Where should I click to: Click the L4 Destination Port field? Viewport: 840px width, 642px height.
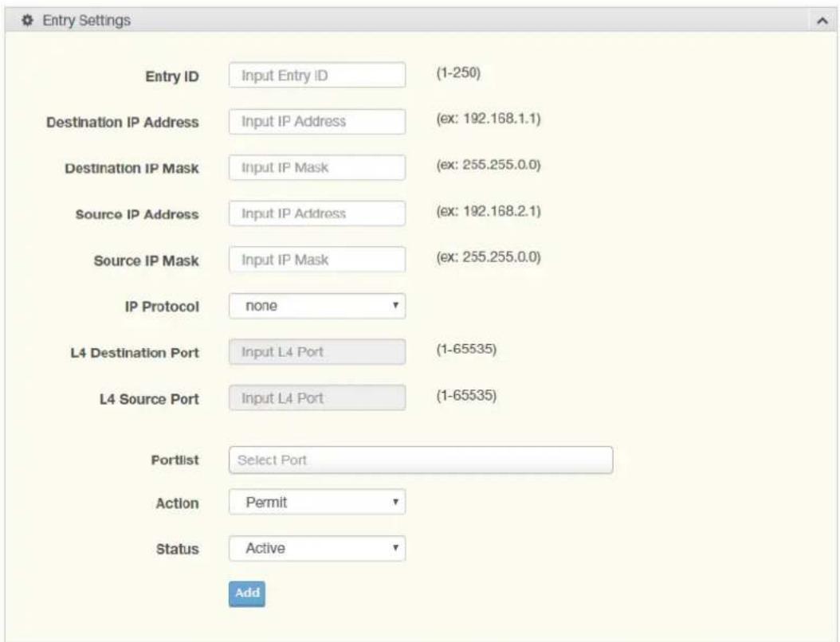(317, 352)
